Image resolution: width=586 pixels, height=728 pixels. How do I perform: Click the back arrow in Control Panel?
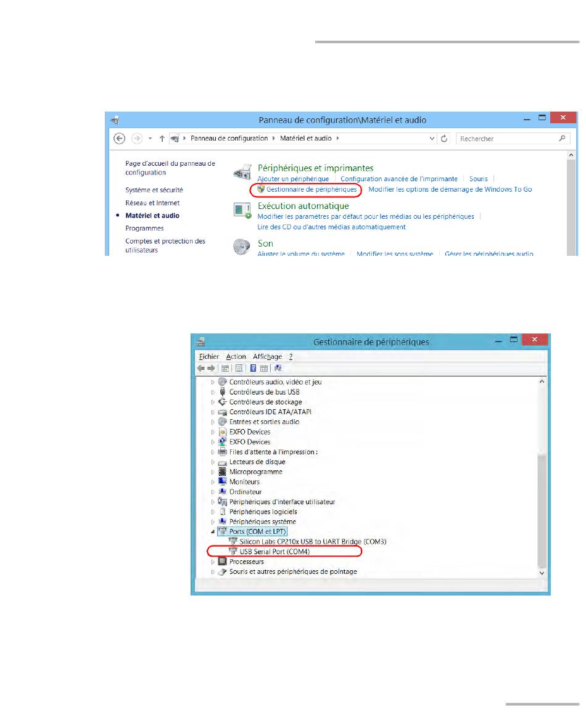click(121, 139)
